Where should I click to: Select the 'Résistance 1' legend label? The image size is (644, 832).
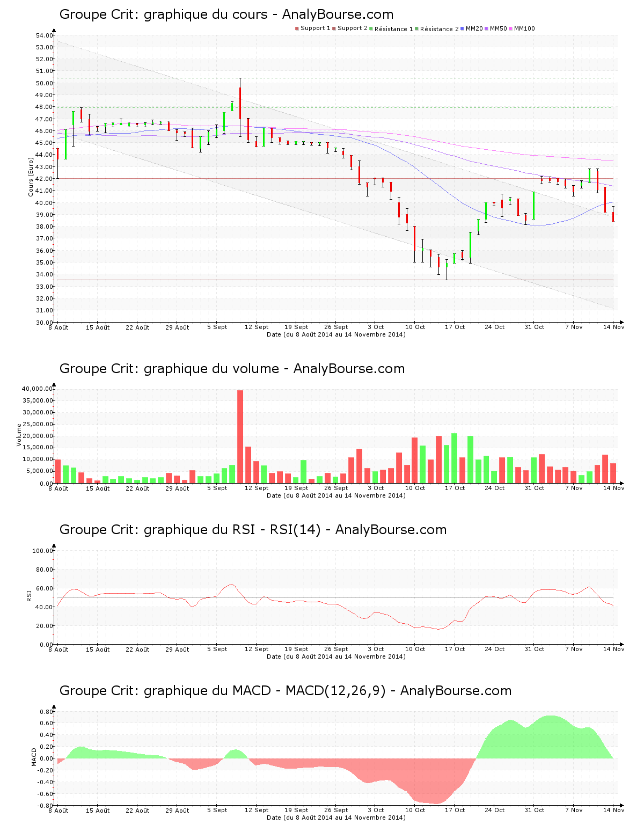pos(394,29)
